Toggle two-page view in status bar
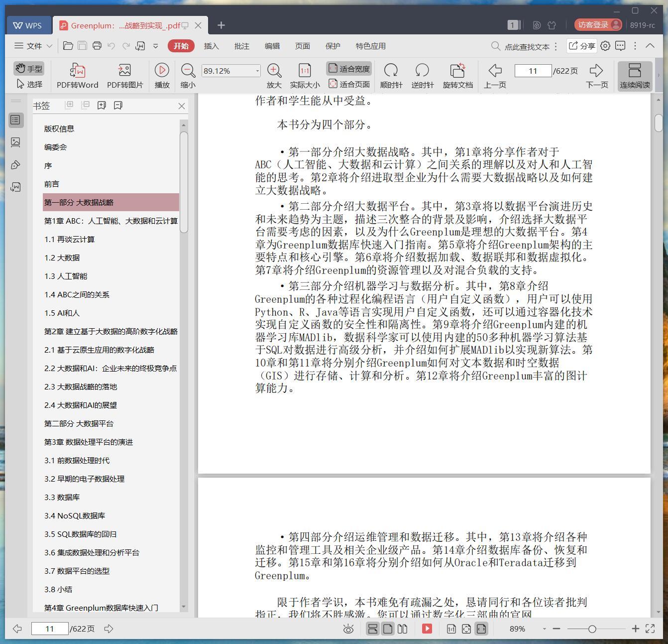This screenshot has width=668, height=644. click(403, 629)
